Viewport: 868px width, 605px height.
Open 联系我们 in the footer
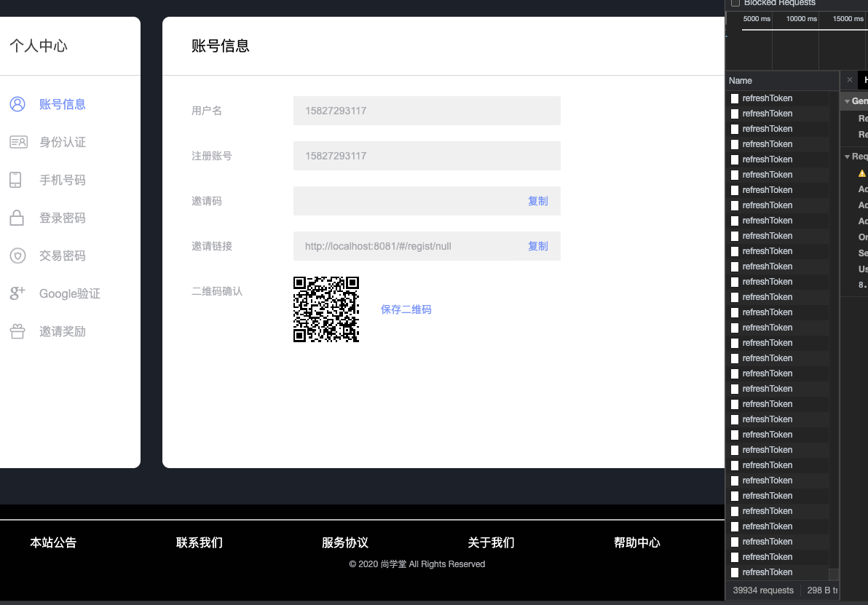tap(200, 542)
